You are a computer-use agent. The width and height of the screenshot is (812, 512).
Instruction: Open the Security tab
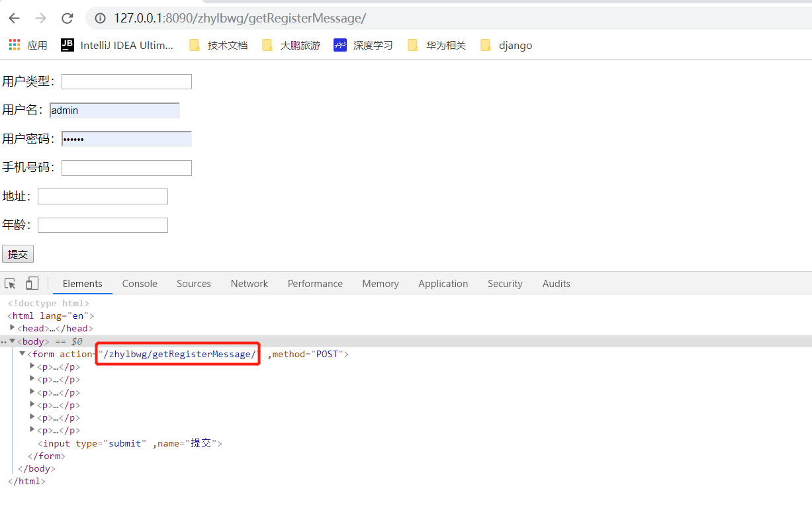pyautogui.click(x=505, y=283)
